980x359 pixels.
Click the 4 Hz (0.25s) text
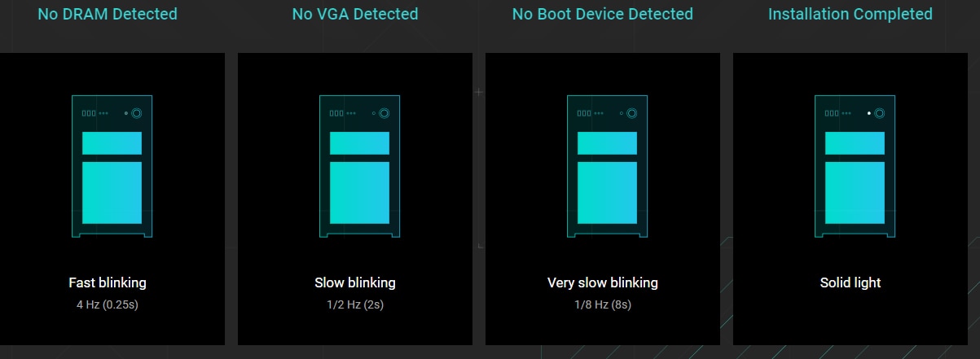pos(108,304)
